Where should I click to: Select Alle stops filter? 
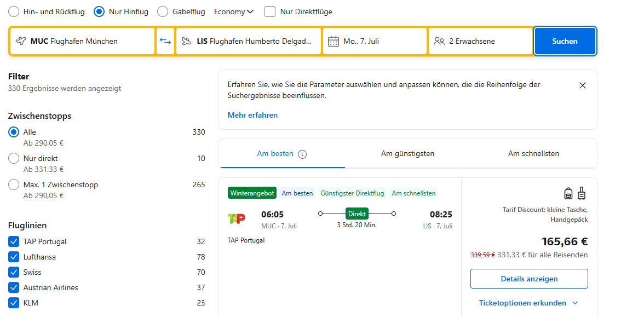[14, 132]
